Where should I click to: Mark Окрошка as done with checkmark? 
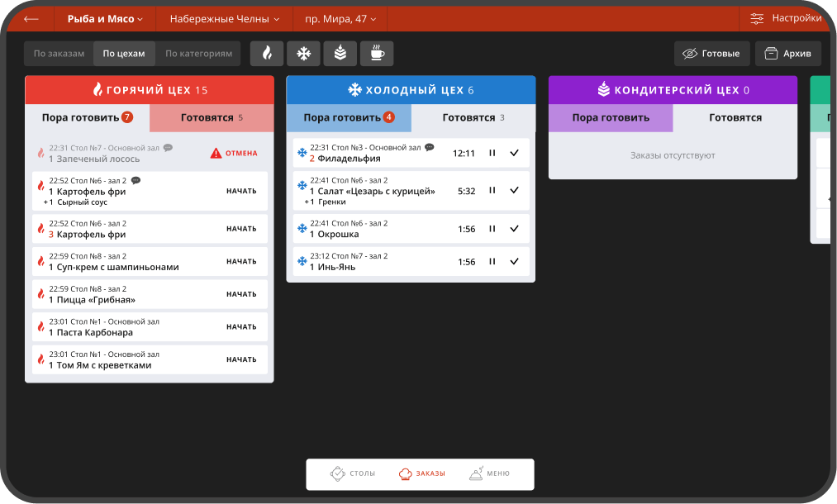[514, 229]
